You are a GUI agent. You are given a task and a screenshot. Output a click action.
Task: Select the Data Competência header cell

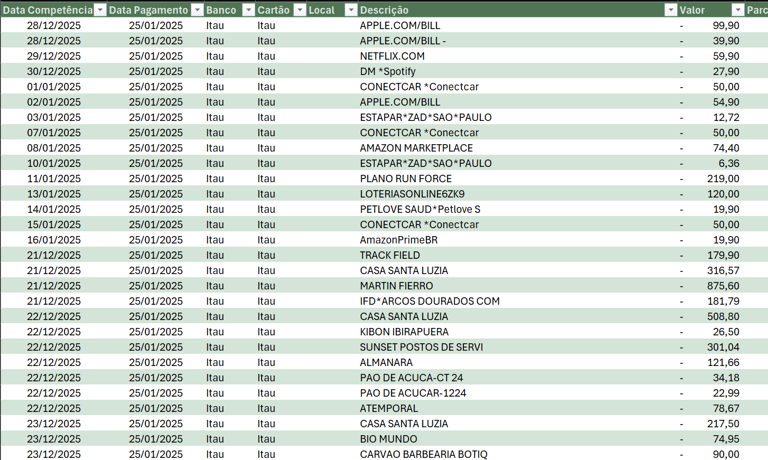pyautogui.click(x=53, y=10)
